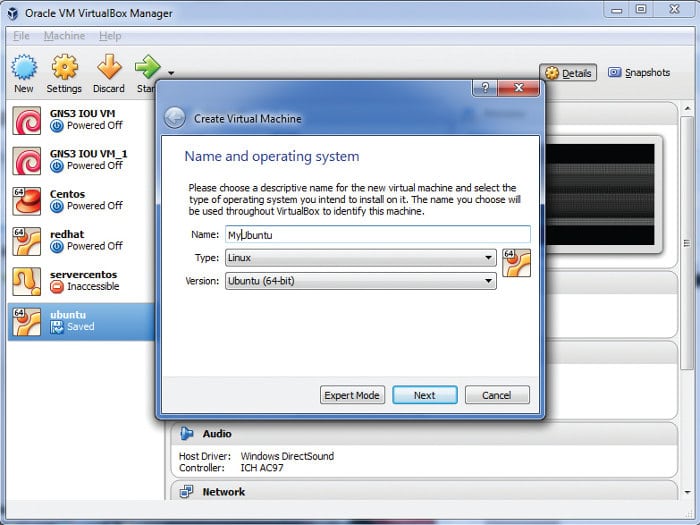Select the redhat VM icon

pos(27,241)
